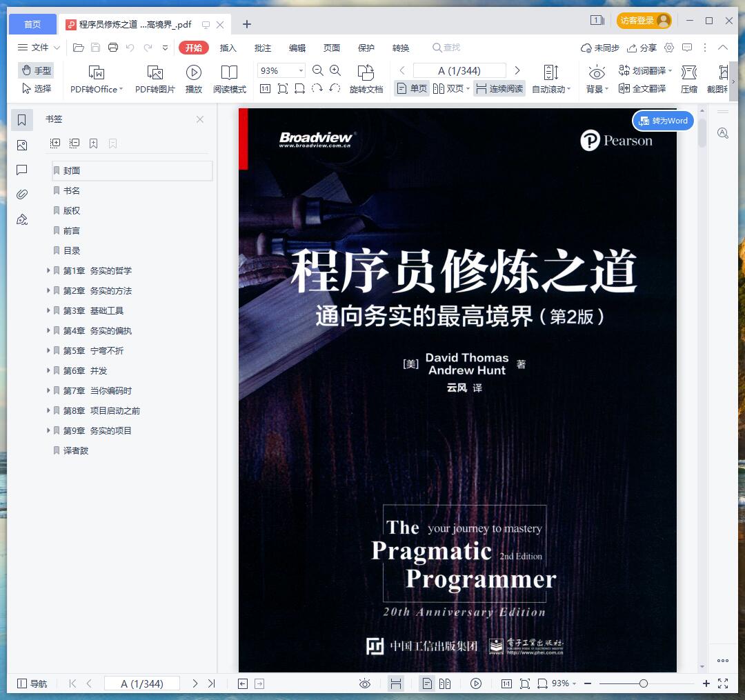Toggle double page view in status bar
The height and width of the screenshot is (700, 745).
pyautogui.click(x=445, y=683)
